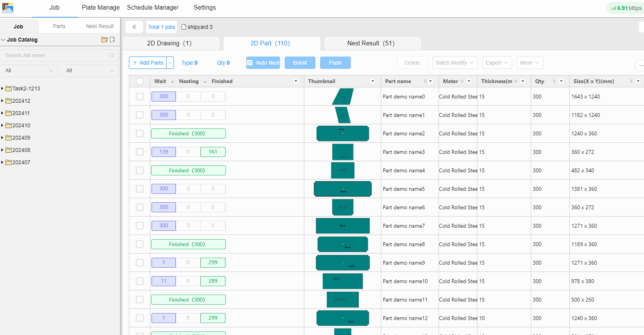Open the Schedule Manager menu
This screenshot has width=644, height=335.
tap(153, 8)
